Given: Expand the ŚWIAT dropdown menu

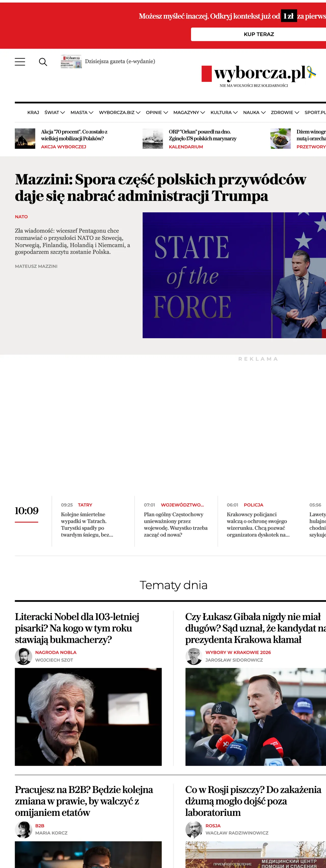Looking at the screenshot, I should point(55,113).
